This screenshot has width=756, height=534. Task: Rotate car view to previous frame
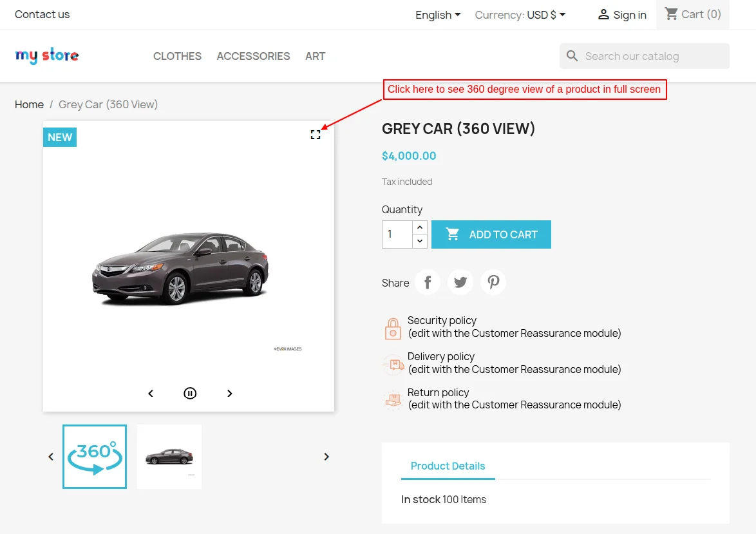click(x=151, y=393)
